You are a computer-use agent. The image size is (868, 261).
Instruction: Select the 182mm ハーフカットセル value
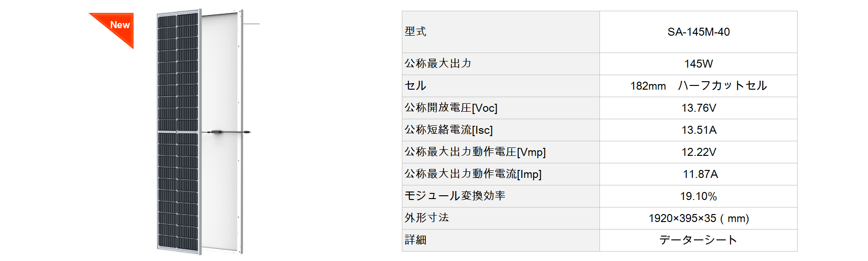pos(698,86)
